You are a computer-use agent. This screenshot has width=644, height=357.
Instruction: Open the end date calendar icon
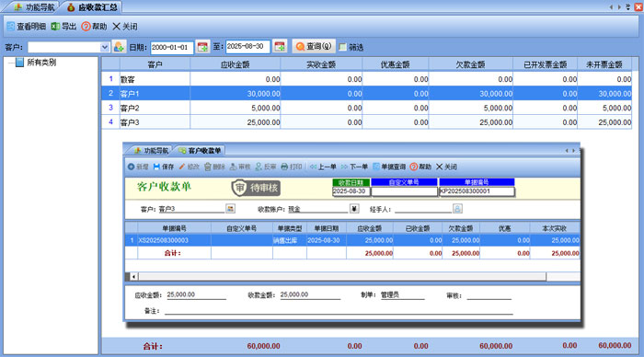(x=280, y=47)
